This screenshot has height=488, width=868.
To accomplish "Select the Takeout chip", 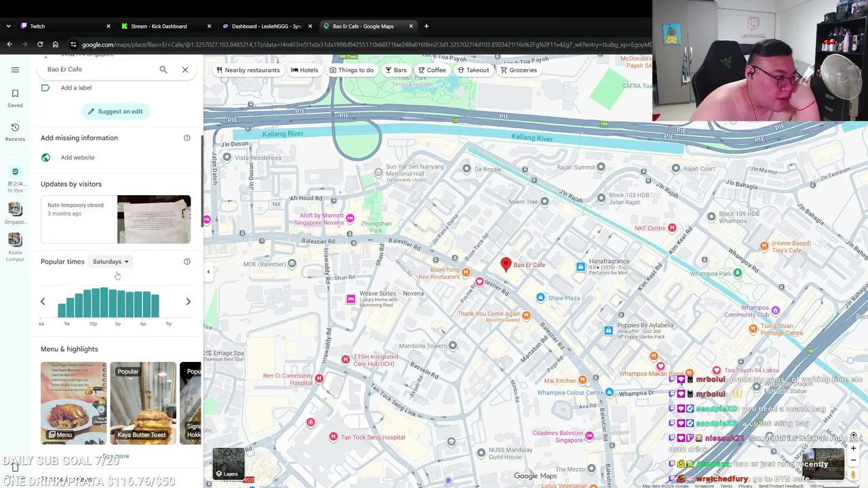I will pos(473,70).
